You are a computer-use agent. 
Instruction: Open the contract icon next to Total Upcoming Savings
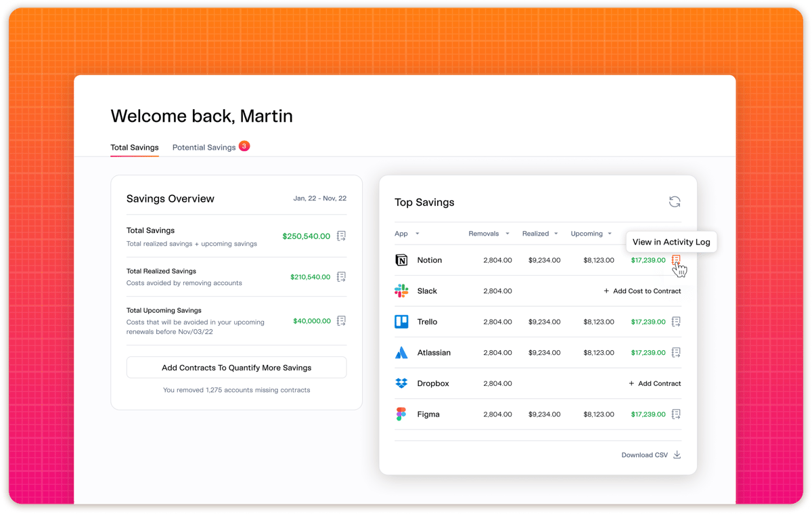tap(341, 320)
